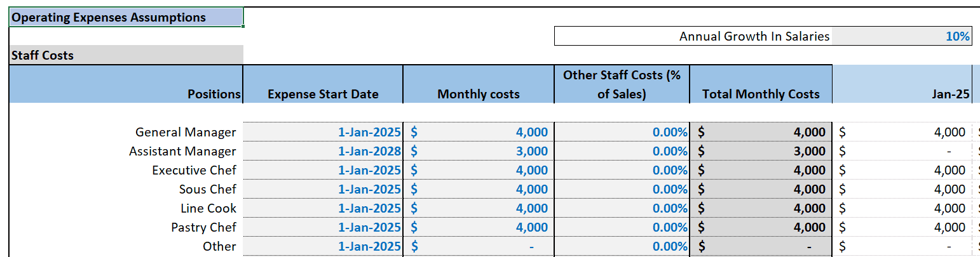Viewport: 980px width, 257px height.
Task: Click the Total Monthly Costs header cell
Action: [x=761, y=84]
